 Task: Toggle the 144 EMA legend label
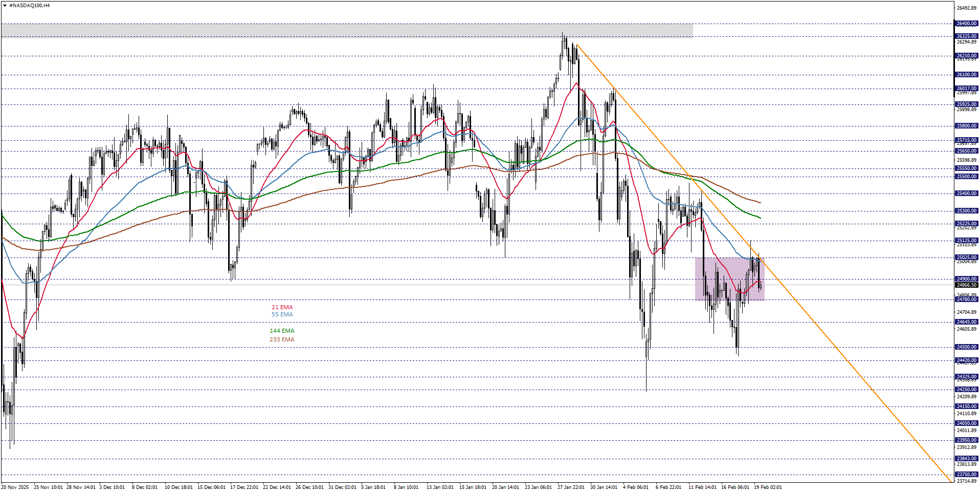[x=282, y=331]
